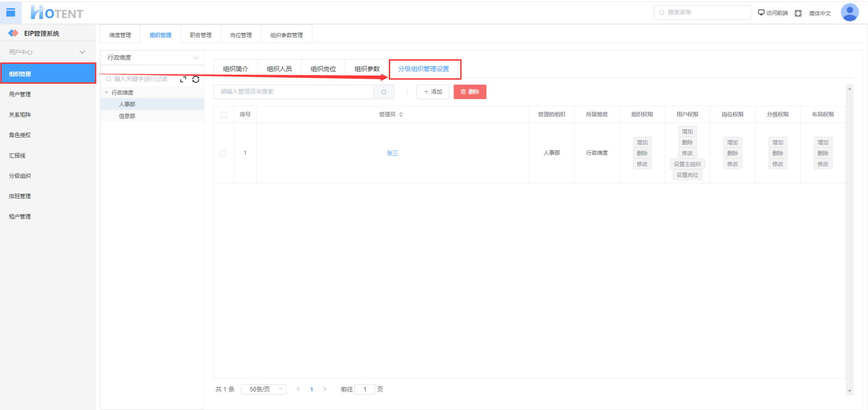This screenshot has height=410, width=868.
Task: Check the checkbox for row 1
Action: (x=223, y=153)
